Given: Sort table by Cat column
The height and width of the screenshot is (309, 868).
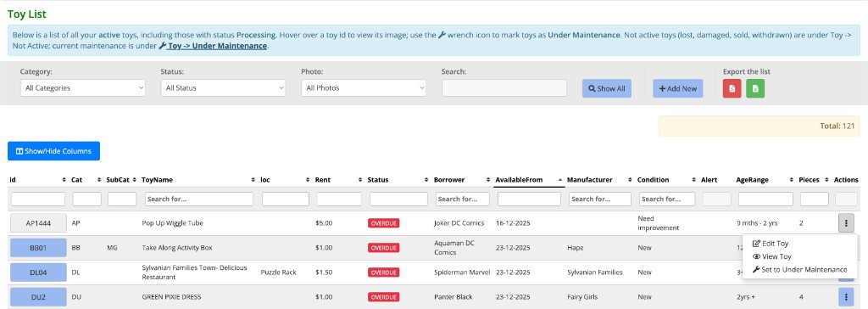Looking at the screenshot, I should pyautogui.click(x=99, y=180).
